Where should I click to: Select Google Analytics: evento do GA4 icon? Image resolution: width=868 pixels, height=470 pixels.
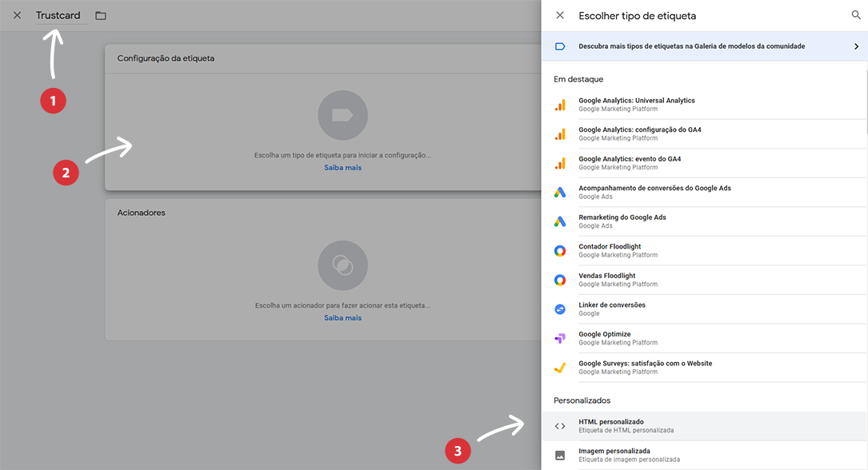point(560,164)
